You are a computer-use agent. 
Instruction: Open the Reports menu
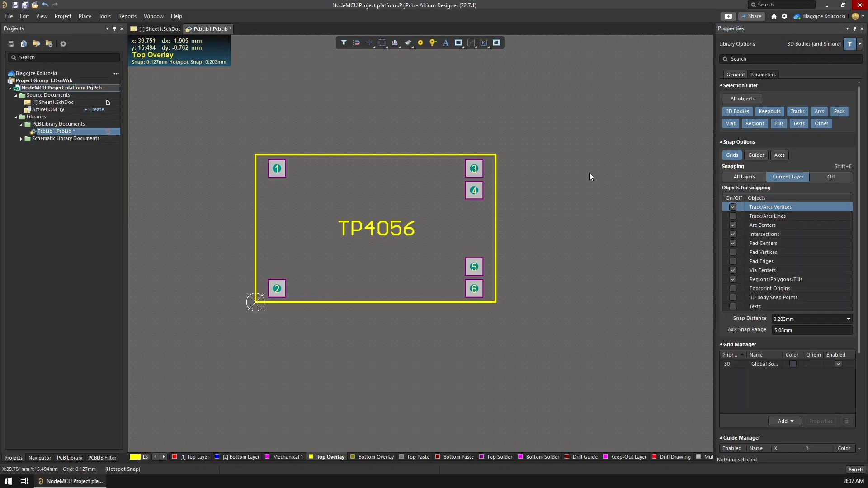point(127,16)
